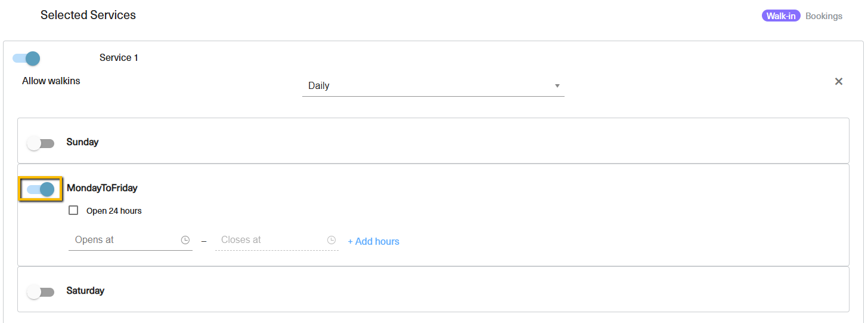The width and height of the screenshot is (868, 323).
Task: Open the Daily frequency combo box
Action: pos(433,86)
